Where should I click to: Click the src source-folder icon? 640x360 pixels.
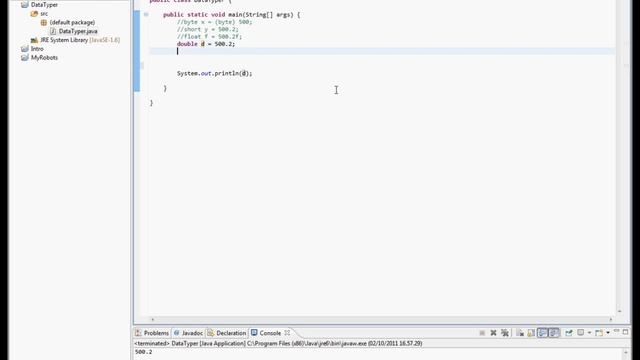(x=34, y=13)
